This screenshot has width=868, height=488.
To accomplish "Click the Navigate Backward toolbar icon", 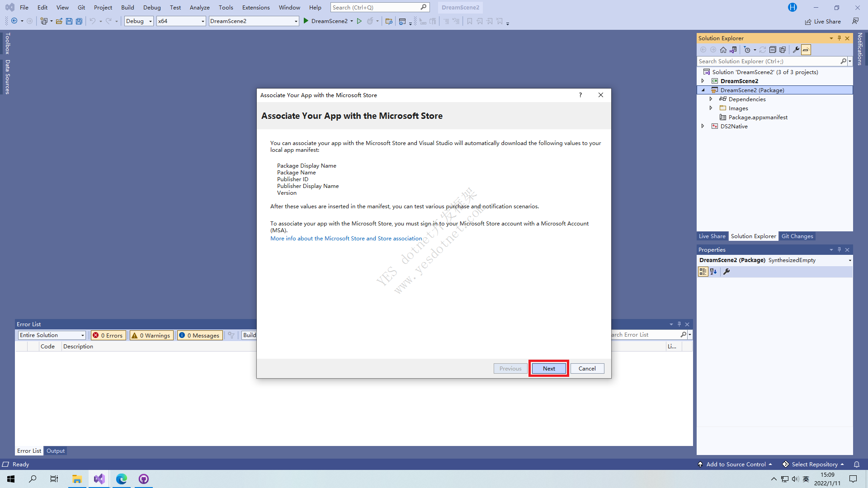I will (x=14, y=21).
